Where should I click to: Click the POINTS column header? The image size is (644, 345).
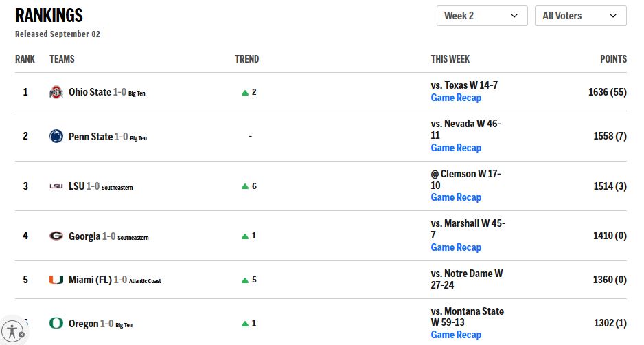(613, 59)
